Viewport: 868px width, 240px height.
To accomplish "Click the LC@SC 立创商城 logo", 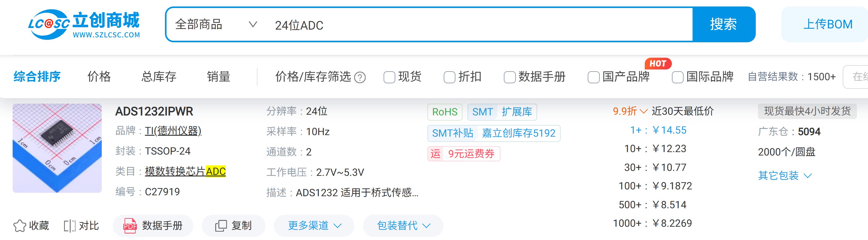I will [x=83, y=23].
